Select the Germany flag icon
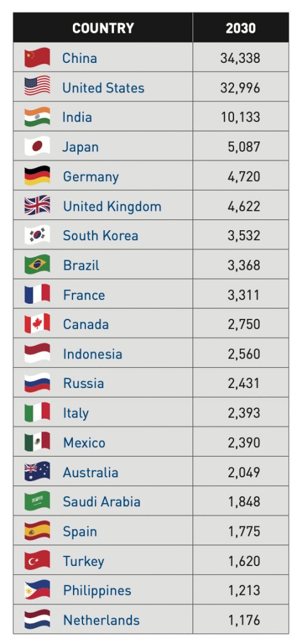 coord(37,176)
